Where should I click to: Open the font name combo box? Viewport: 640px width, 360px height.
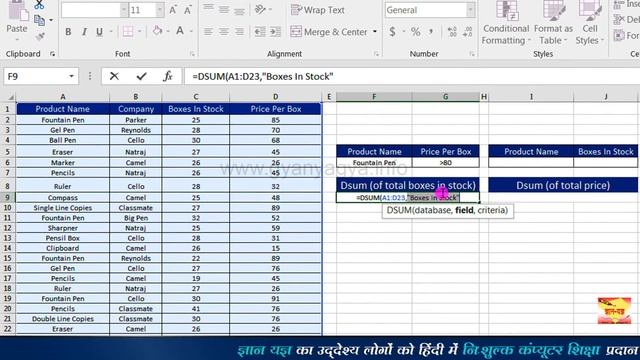click(94, 10)
